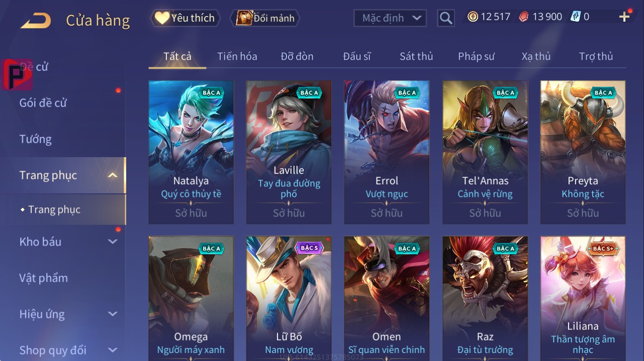Viewport: 644px width, 361px height.
Task: Open the Natalya Quý cô thủy tề skin card
Action: click(191, 152)
